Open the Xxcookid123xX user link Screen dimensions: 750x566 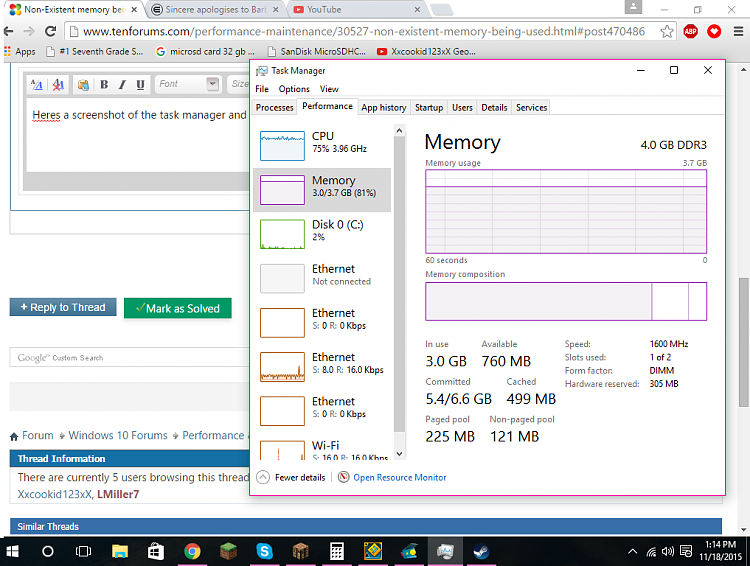55,494
